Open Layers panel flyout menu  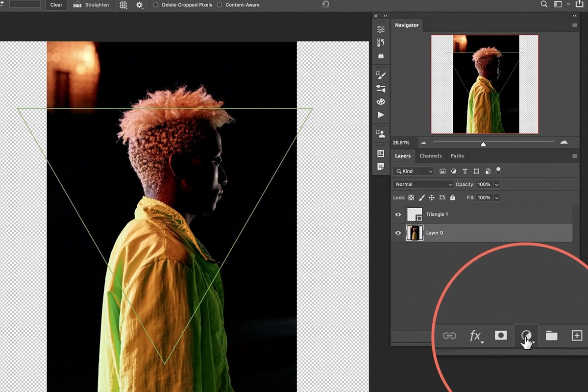pyautogui.click(x=575, y=156)
